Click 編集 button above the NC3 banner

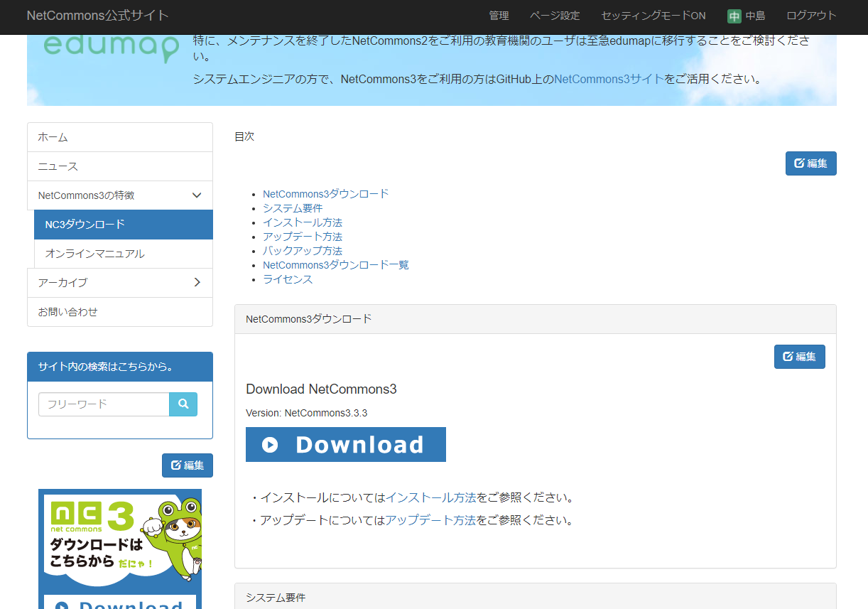[188, 465]
